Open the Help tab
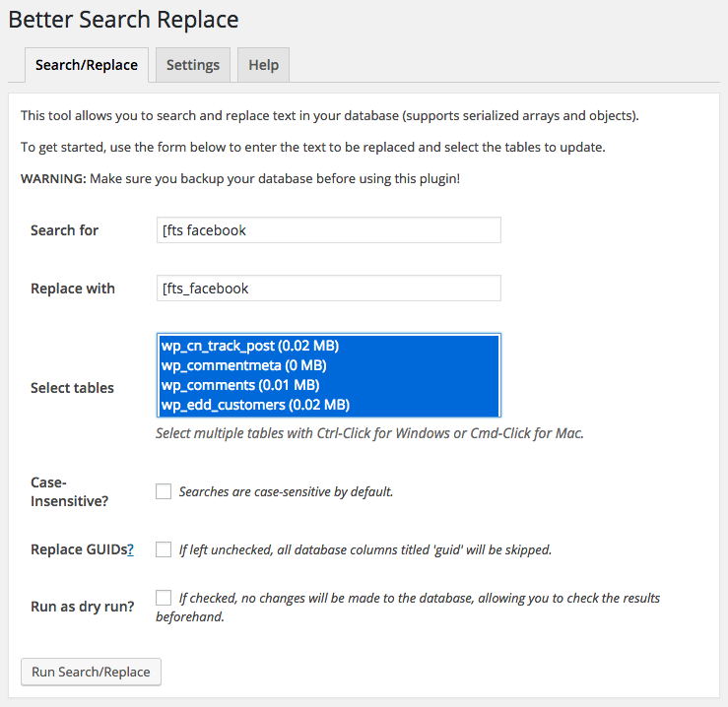The image size is (728, 707). click(263, 65)
